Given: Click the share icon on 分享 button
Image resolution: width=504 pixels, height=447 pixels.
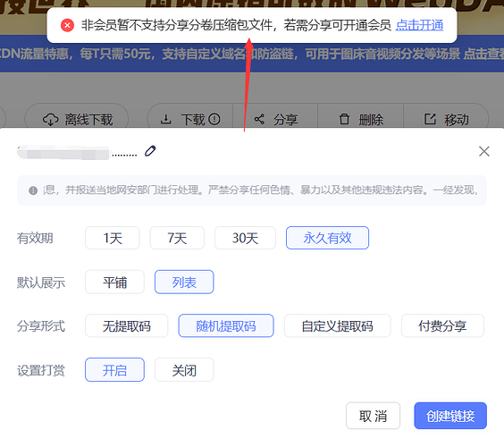Looking at the screenshot, I should click(x=259, y=119).
